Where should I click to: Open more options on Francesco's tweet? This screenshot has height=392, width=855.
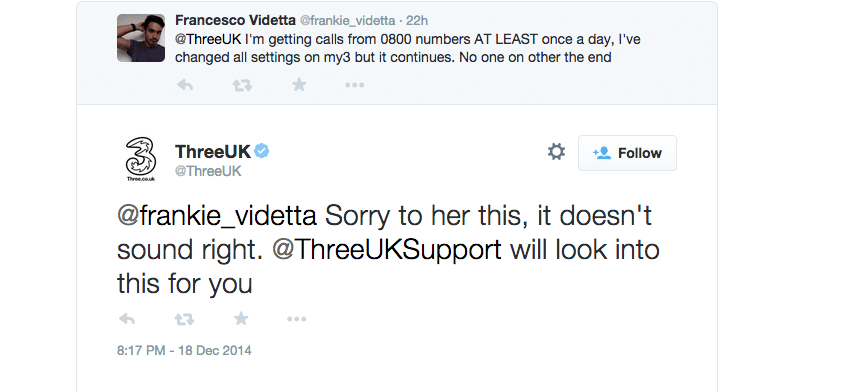354,85
